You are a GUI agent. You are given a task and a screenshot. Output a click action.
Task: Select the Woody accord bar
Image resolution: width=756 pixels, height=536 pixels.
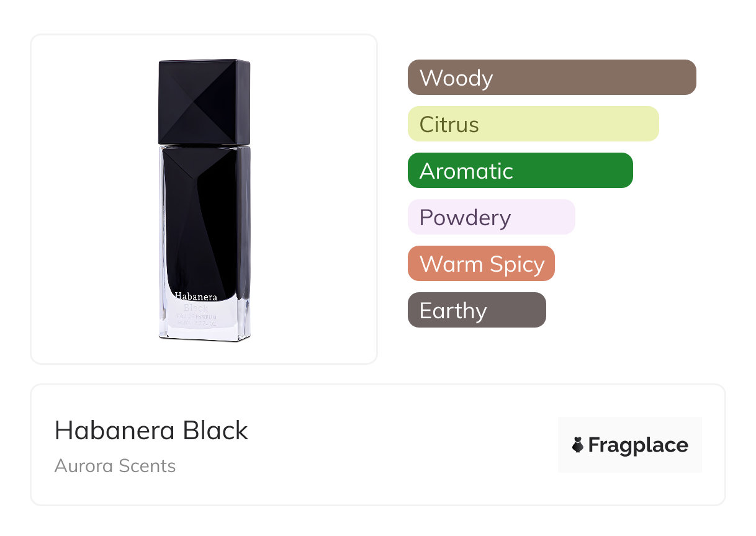(x=551, y=78)
